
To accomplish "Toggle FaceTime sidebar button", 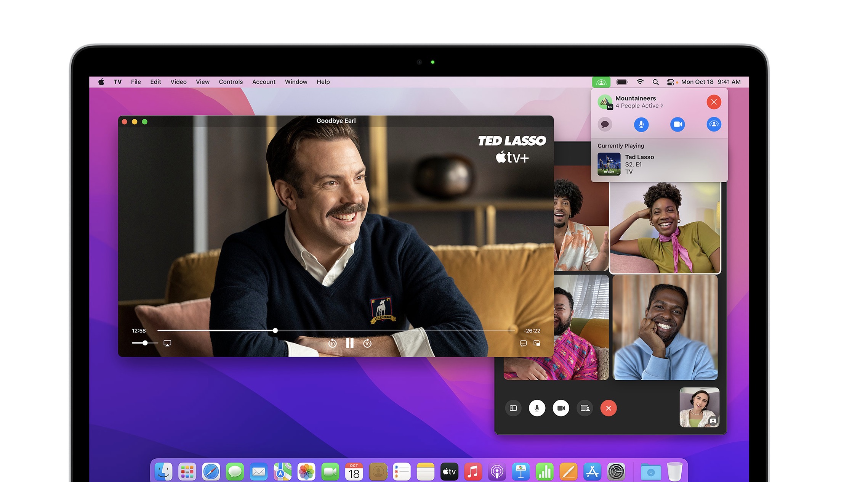I will [x=513, y=408].
